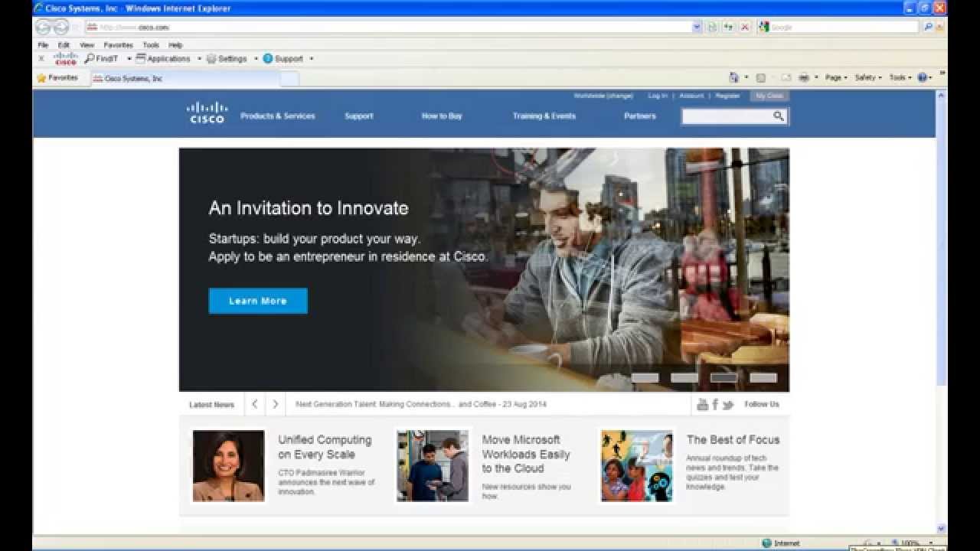The height and width of the screenshot is (551, 980).
Task: Click the Register link
Action: (x=727, y=96)
